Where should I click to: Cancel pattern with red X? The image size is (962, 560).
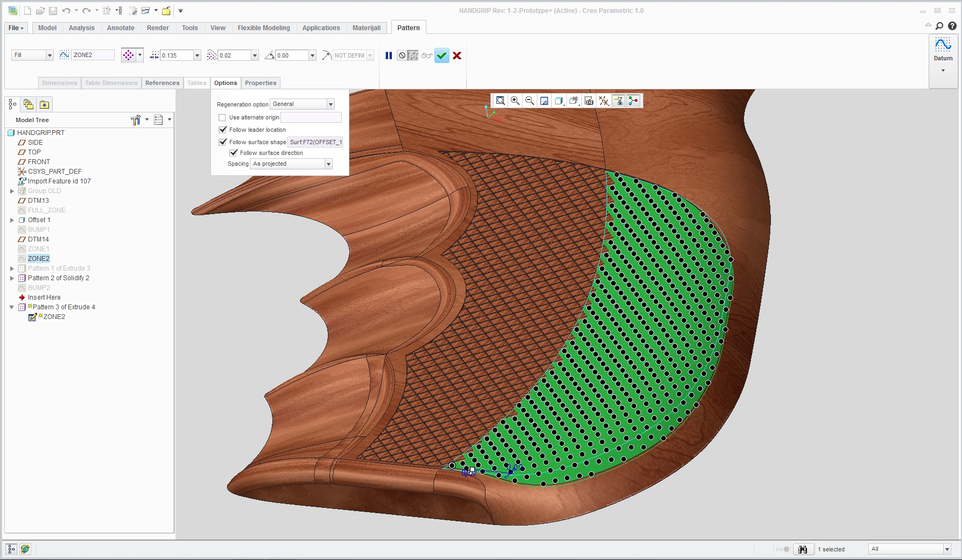point(457,55)
